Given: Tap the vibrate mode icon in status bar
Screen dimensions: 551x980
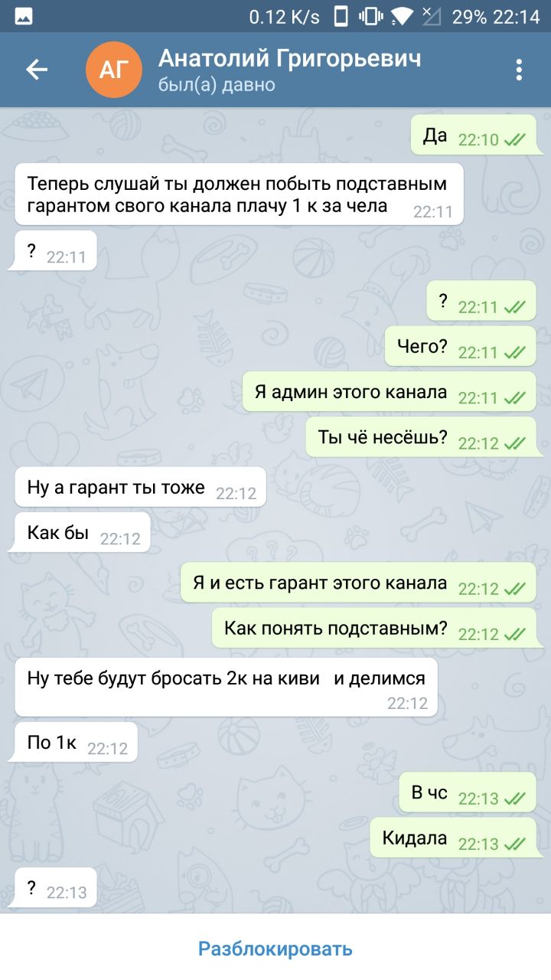Looking at the screenshot, I should coord(370,16).
